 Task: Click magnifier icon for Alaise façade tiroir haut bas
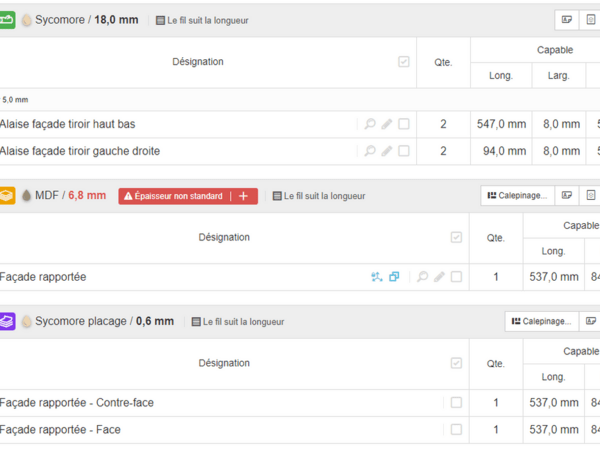tap(370, 124)
